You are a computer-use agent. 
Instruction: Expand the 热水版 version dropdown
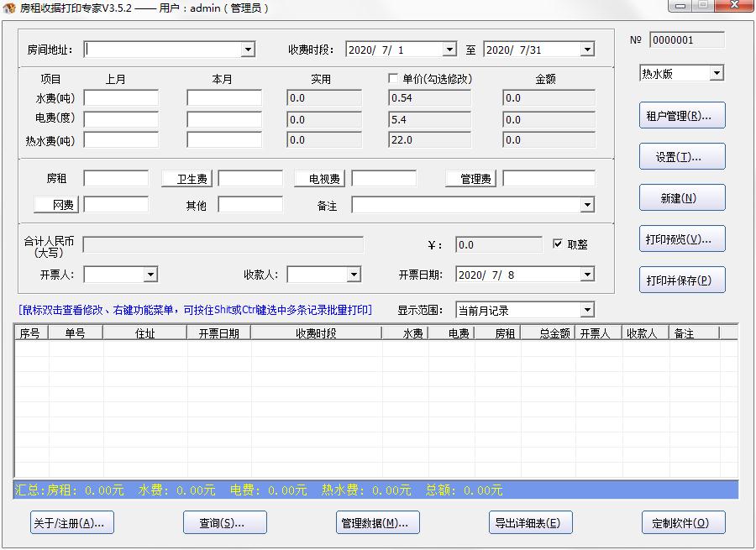717,73
